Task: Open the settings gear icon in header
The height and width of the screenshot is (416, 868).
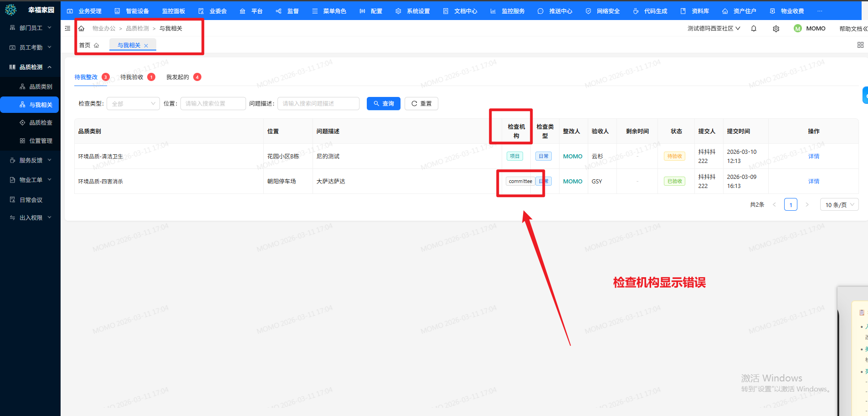Action: [776, 29]
